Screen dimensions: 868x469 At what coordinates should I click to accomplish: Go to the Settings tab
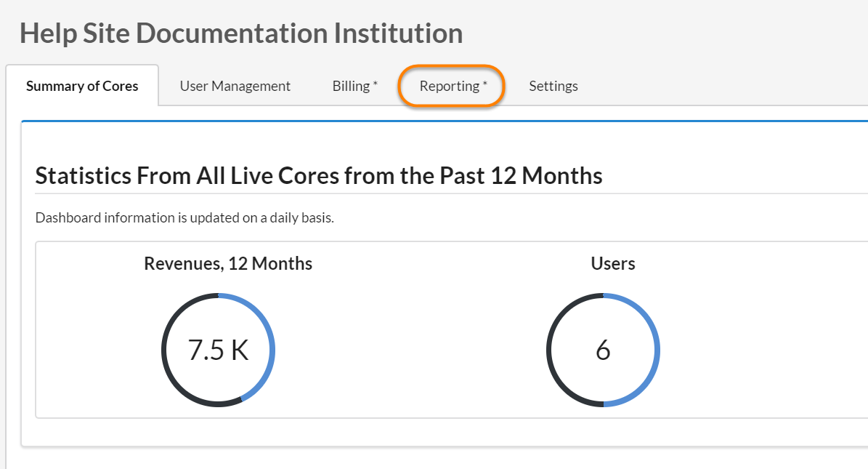pos(553,86)
